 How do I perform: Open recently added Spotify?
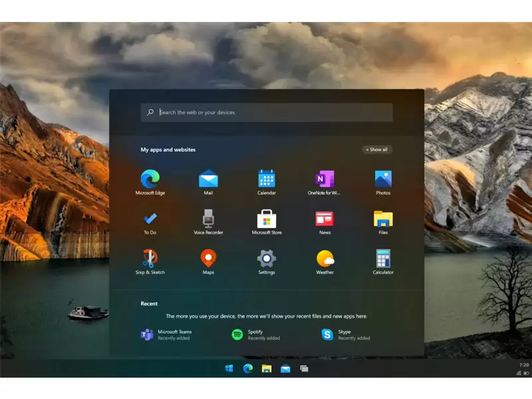[x=256, y=334]
